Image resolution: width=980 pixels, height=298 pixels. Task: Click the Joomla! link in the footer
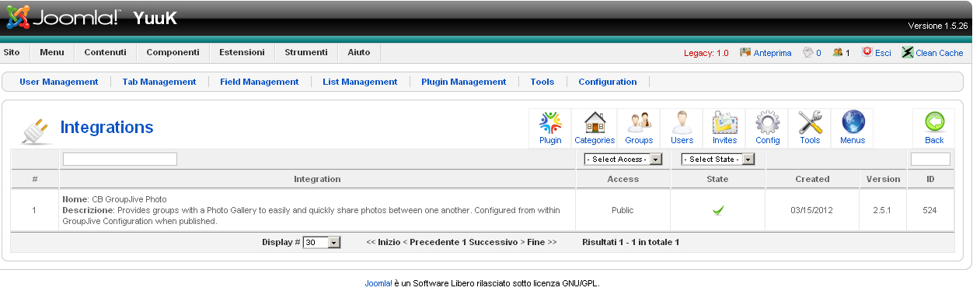point(378,283)
